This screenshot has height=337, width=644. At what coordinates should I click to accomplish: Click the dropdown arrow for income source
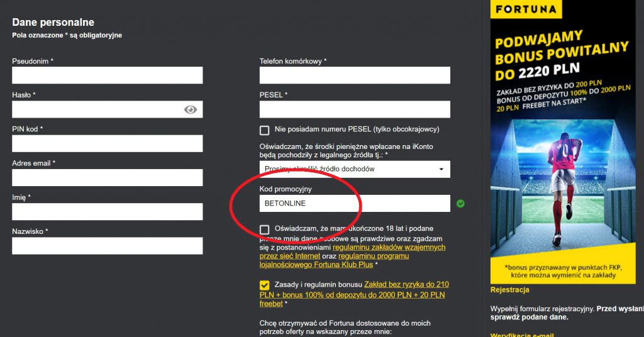coord(441,170)
